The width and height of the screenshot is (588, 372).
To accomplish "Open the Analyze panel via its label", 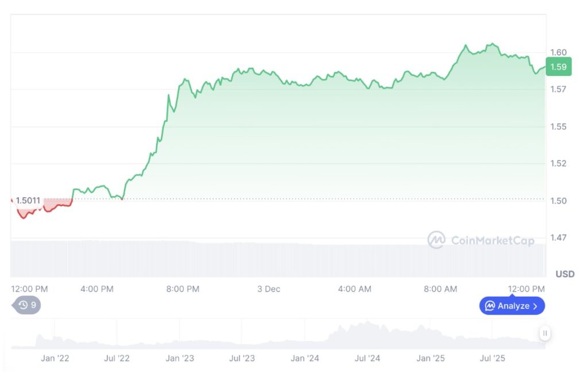I will [x=513, y=306].
